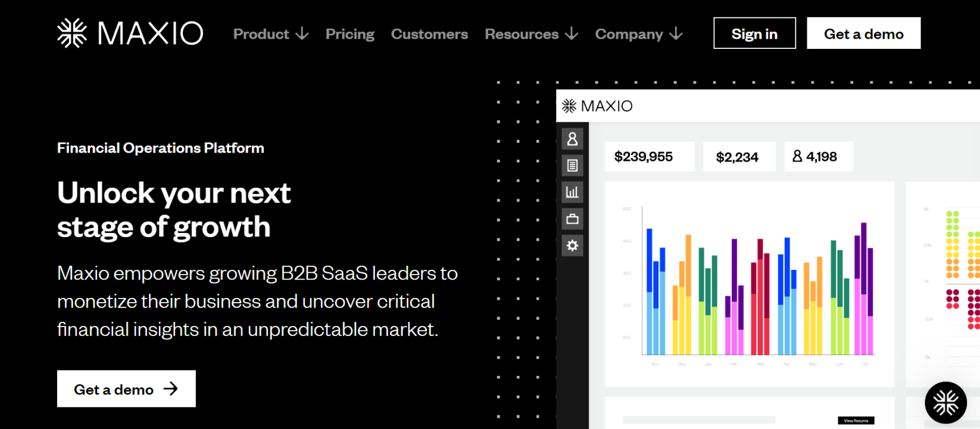Open the Customers page from the navbar

(x=429, y=34)
